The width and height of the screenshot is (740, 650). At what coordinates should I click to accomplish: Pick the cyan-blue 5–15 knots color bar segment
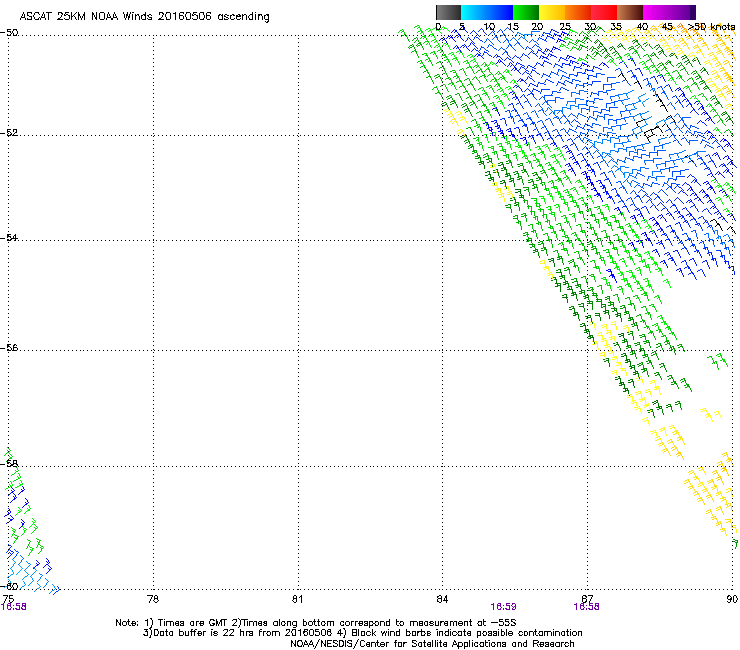487,12
